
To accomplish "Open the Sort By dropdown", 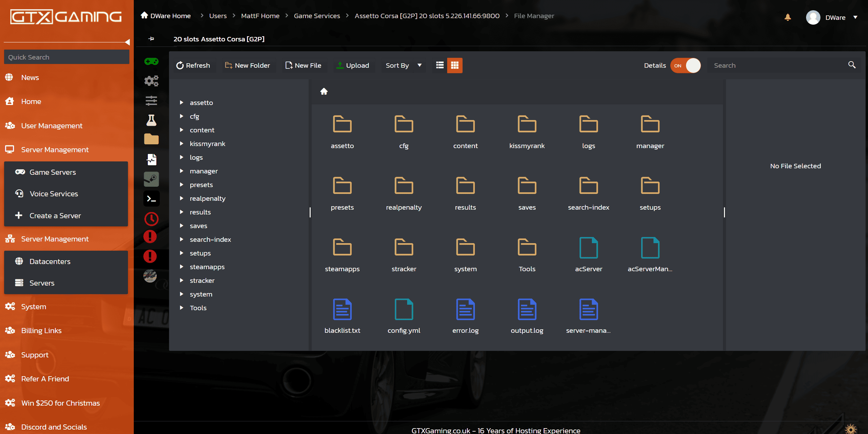I will tap(403, 65).
